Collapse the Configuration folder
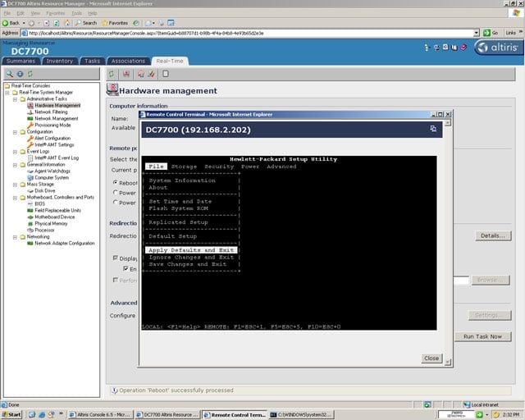Screen dimensions: 525x420 click(15, 132)
